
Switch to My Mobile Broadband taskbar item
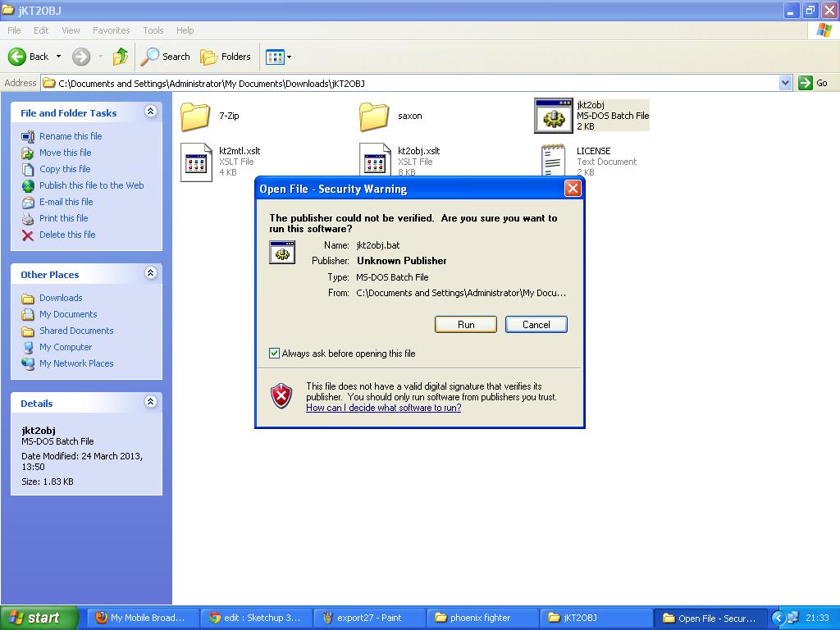tap(142, 618)
